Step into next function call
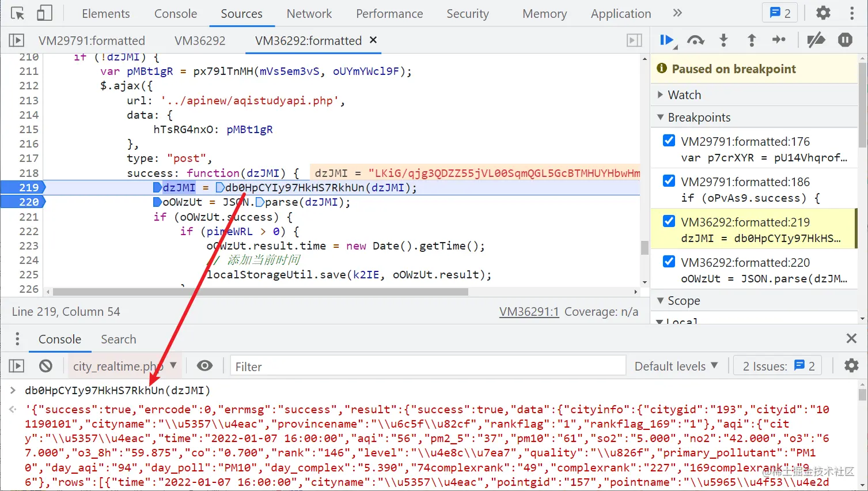The height and width of the screenshot is (491, 868). coord(724,40)
